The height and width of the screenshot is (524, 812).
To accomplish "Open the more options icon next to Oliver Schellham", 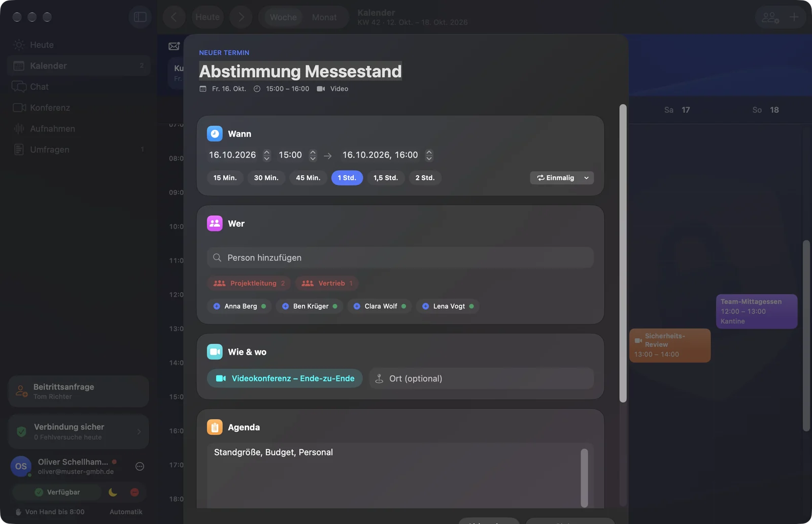I will click(140, 466).
